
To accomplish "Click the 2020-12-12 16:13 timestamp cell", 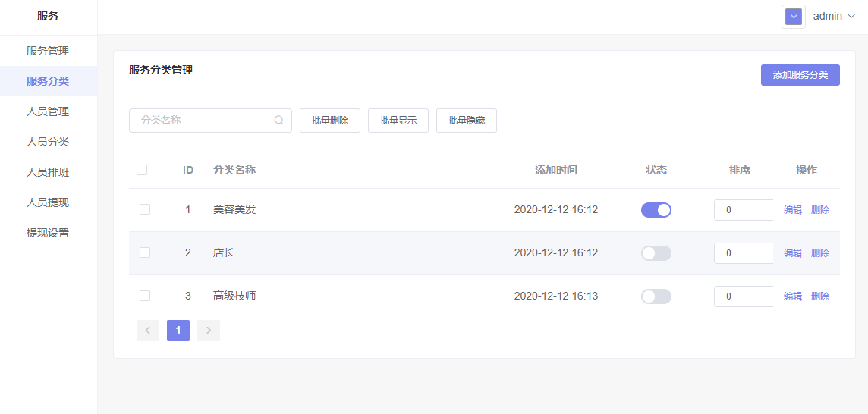I will (x=556, y=296).
